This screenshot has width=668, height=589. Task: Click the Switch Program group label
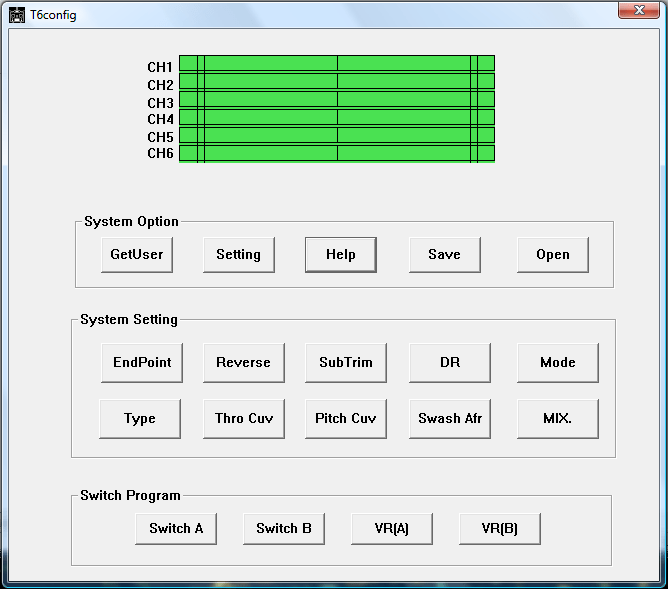(130, 496)
